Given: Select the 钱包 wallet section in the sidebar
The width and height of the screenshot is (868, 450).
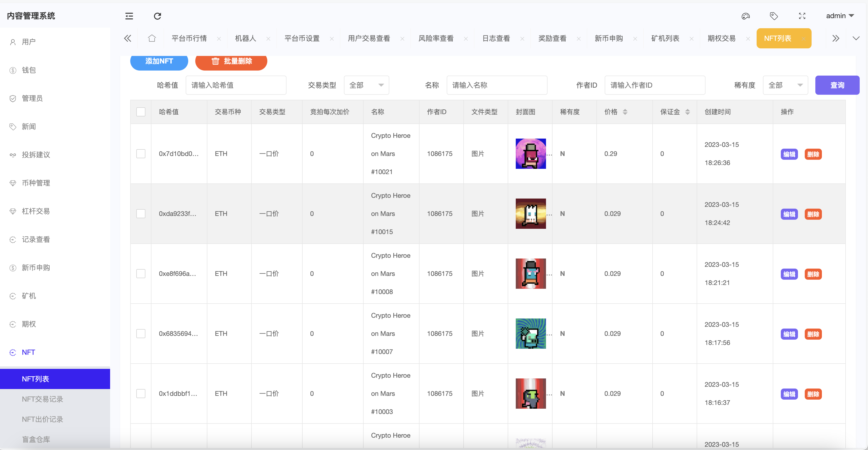Looking at the screenshot, I should [x=28, y=70].
